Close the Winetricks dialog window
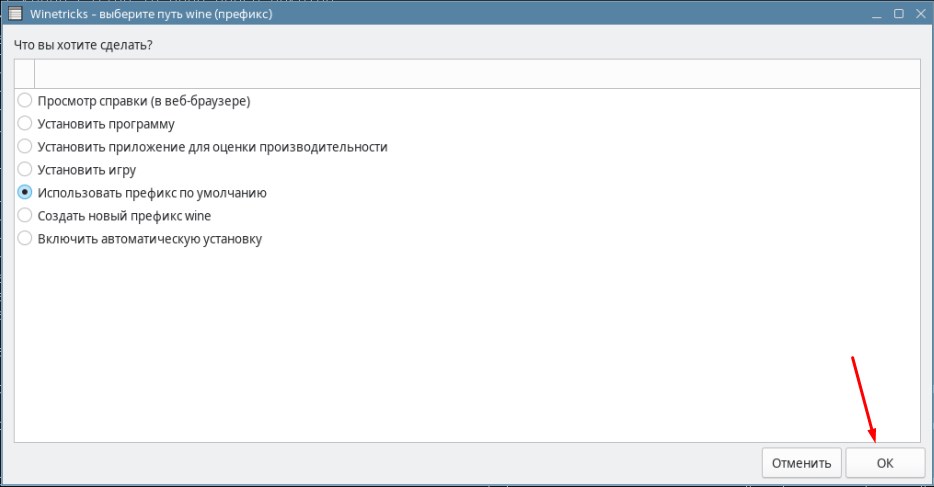The width and height of the screenshot is (934, 487). [x=920, y=13]
